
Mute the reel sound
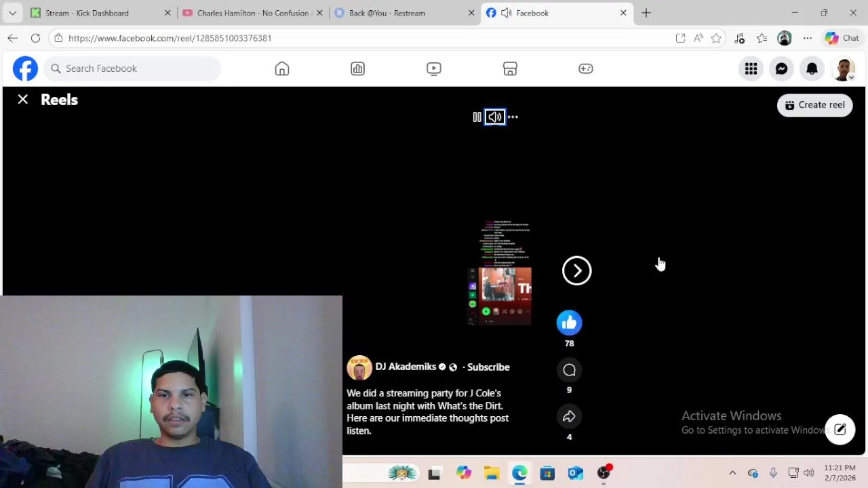495,117
